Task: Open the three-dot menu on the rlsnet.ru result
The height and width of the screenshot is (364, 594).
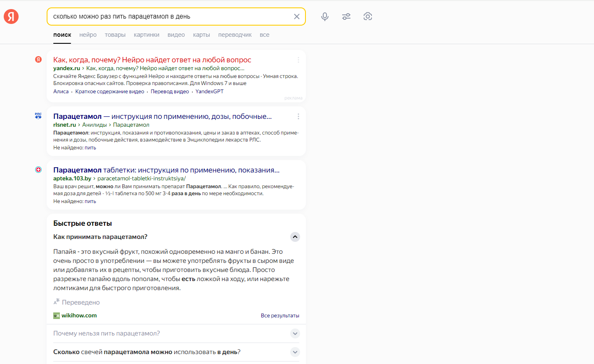Action: pos(298,116)
